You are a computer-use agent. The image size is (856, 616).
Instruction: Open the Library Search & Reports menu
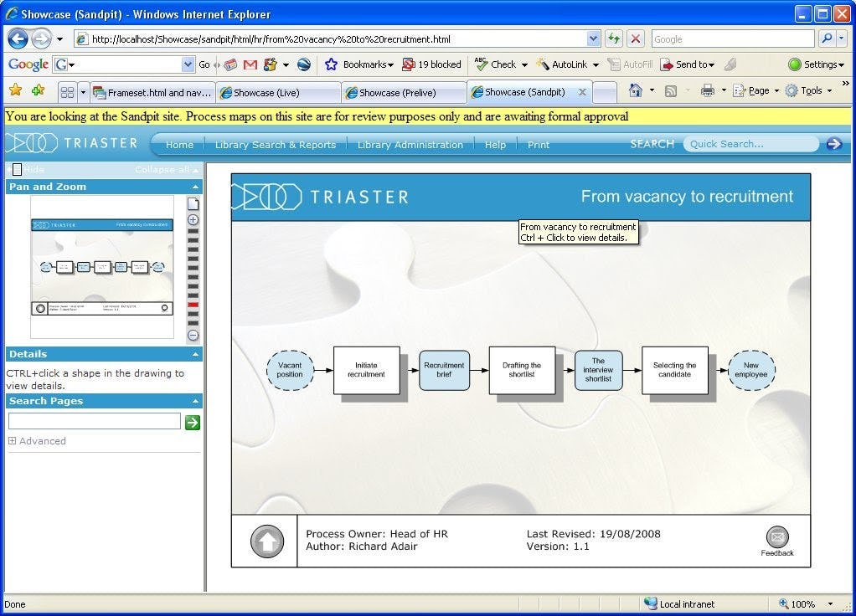[x=276, y=145]
